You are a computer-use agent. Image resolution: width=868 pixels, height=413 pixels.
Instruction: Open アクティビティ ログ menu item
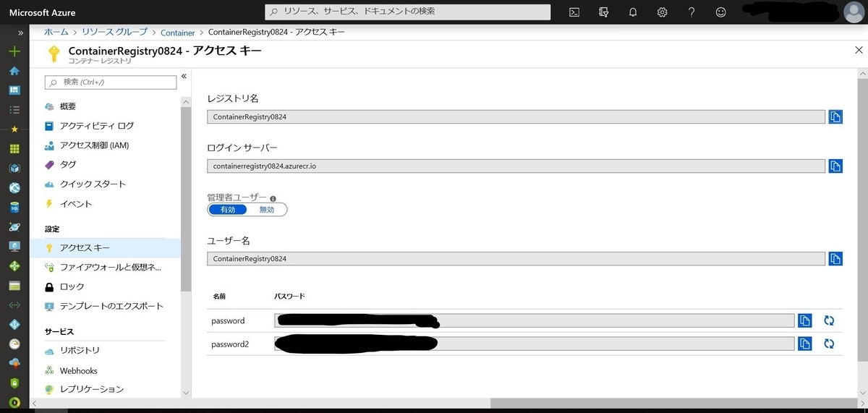pos(105,126)
